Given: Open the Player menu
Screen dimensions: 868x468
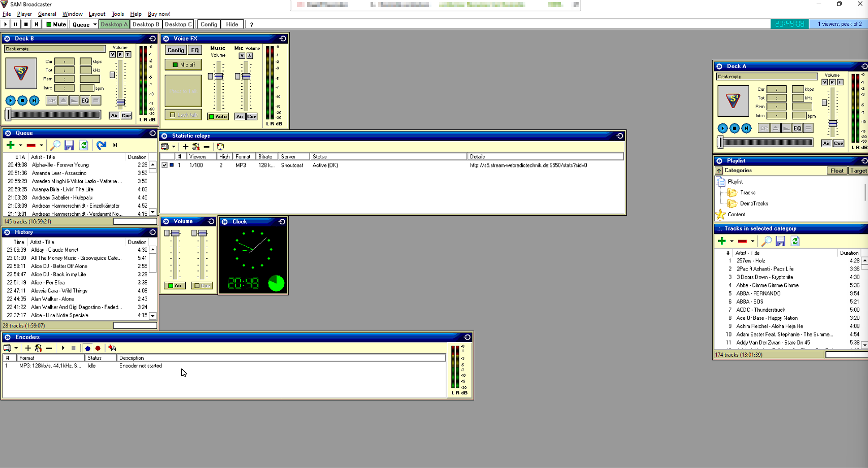Looking at the screenshot, I should tap(24, 14).
